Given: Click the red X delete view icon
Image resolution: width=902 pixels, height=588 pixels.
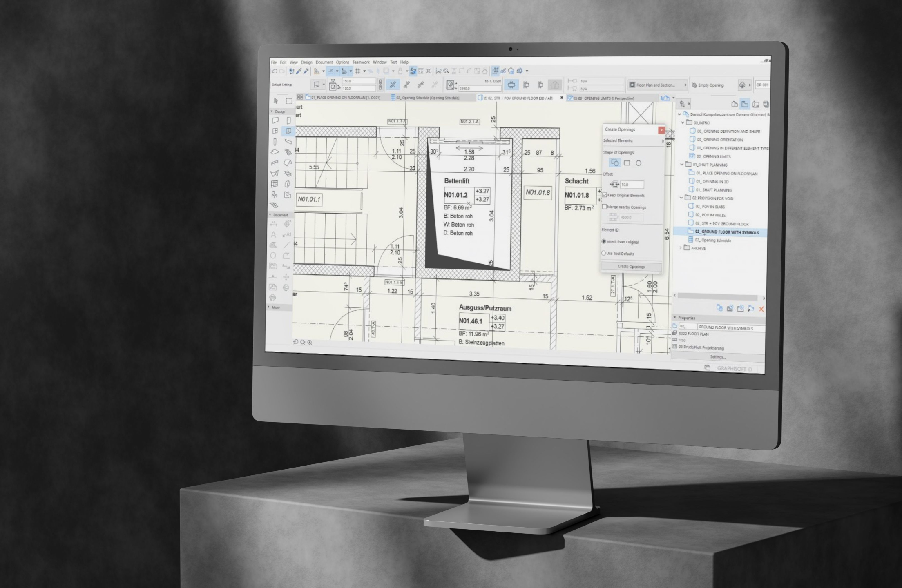Looking at the screenshot, I should [x=761, y=309].
